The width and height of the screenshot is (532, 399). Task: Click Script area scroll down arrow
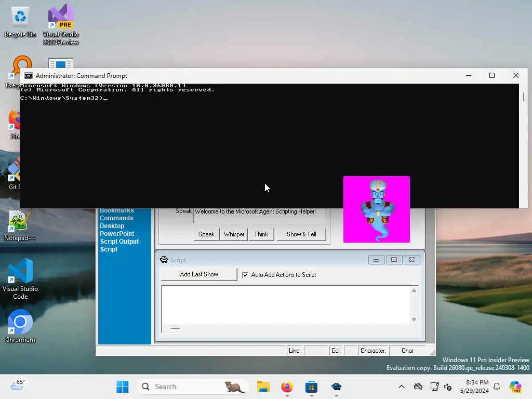tap(414, 320)
